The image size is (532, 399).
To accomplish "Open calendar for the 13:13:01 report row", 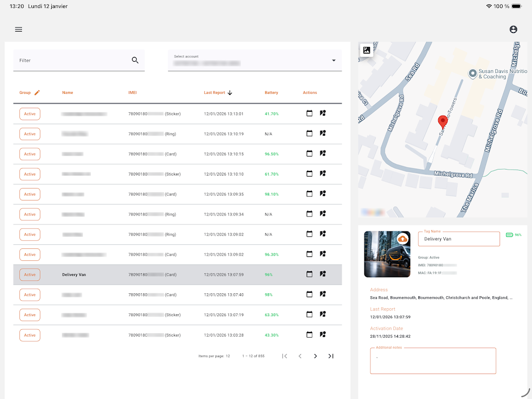I will [x=309, y=114].
